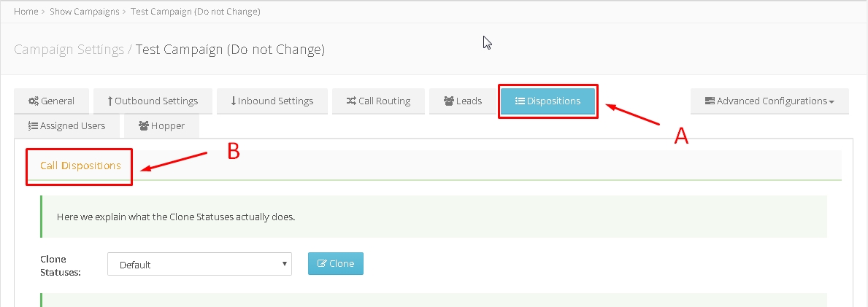Click the gears icon on General tab
Image resolution: width=868 pixels, height=307 pixels.
point(33,101)
